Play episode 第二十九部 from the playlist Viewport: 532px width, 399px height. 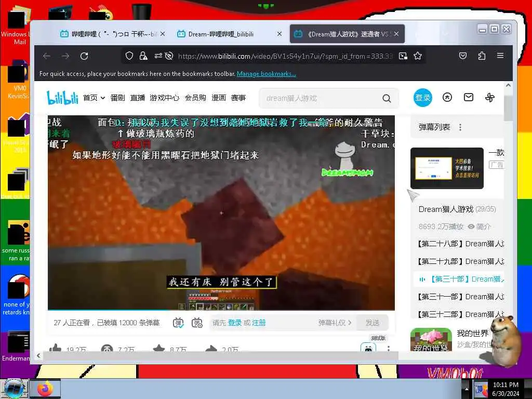tap(461, 261)
